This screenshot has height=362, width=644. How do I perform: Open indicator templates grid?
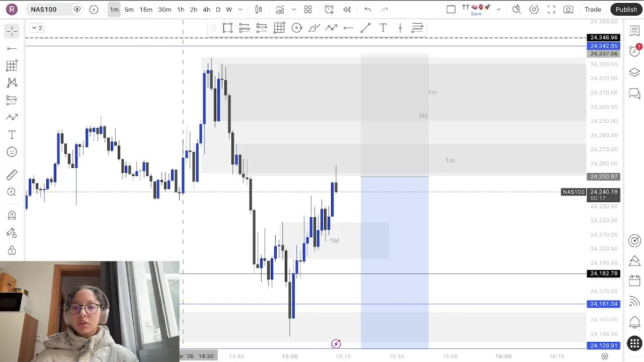pyautogui.click(x=308, y=10)
